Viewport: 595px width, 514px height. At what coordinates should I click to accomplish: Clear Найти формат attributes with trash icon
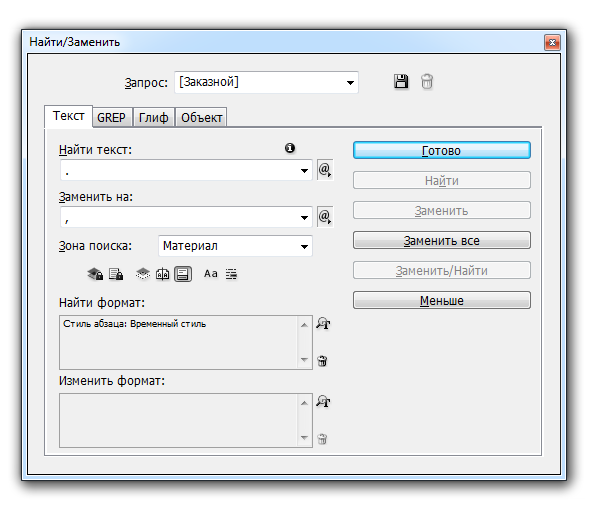pyautogui.click(x=322, y=361)
